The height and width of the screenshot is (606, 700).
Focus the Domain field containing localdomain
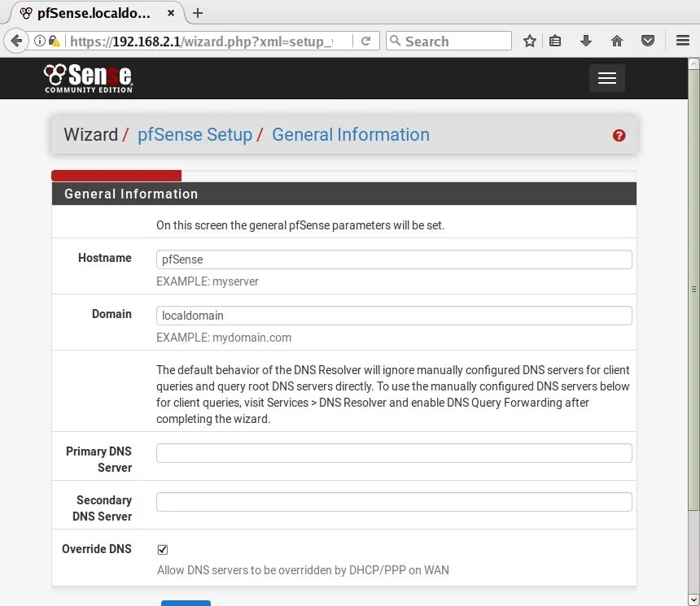point(394,316)
